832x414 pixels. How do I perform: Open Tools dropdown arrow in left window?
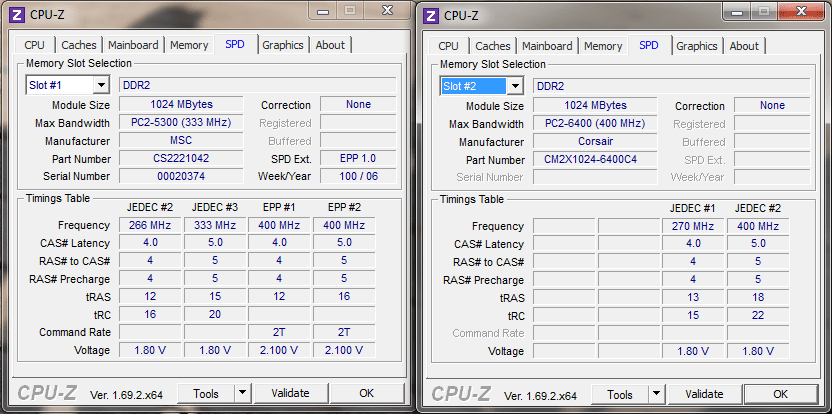pos(242,393)
